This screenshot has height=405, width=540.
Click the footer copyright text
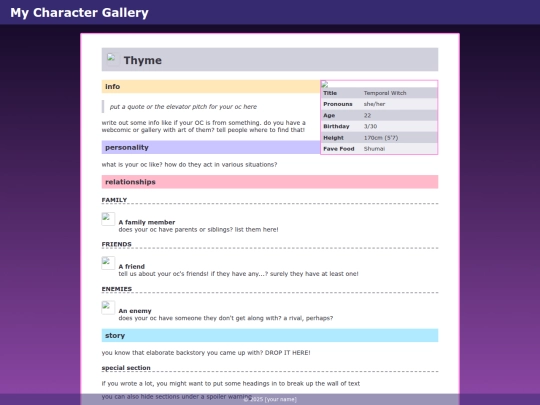[x=270, y=399]
